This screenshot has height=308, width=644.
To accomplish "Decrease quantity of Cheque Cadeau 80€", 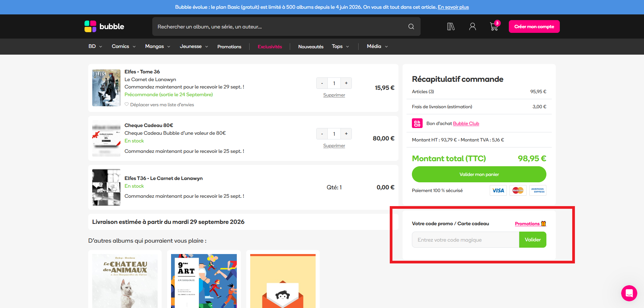I will (x=322, y=134).
